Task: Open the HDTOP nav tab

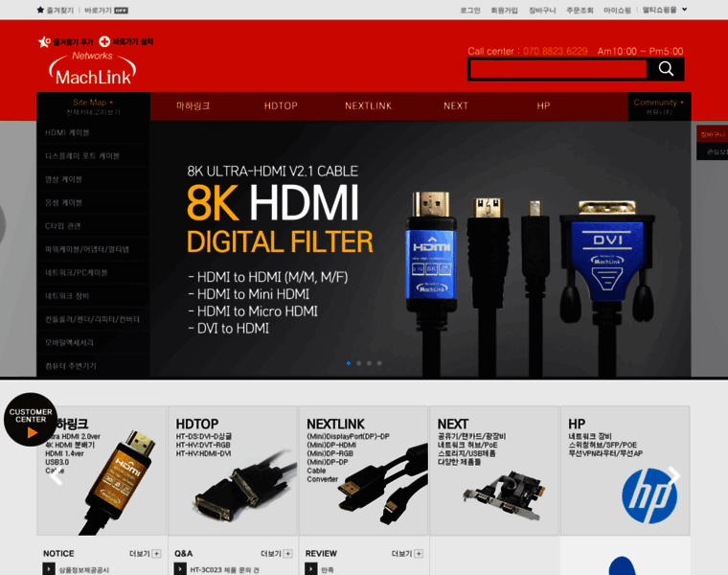Action: [281, 106]
